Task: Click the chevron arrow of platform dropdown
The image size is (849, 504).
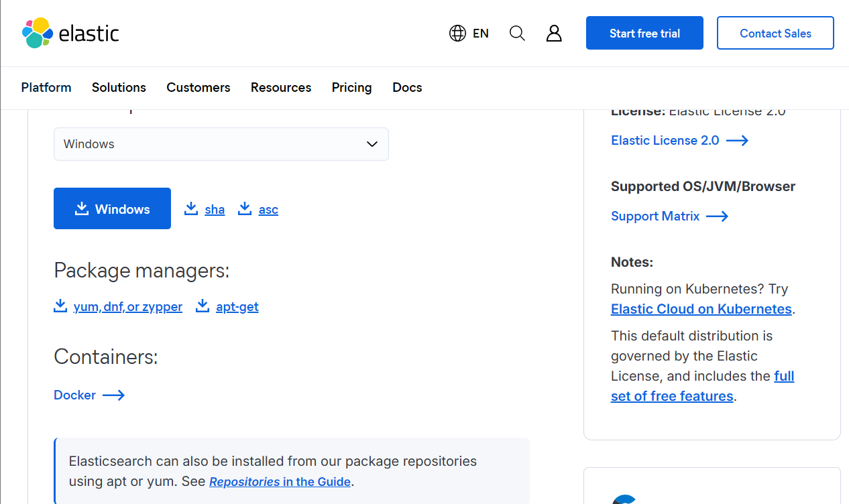Action: (x=372, y=144)
